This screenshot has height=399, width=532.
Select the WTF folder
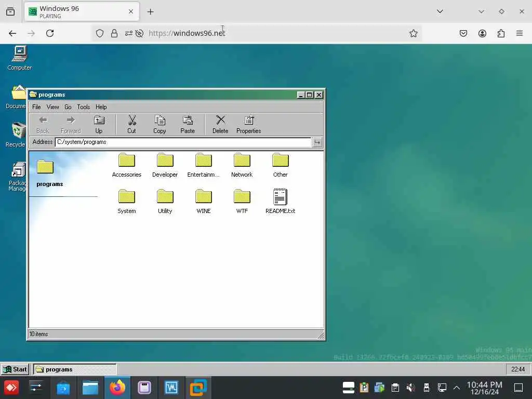(x=242, y=202)
